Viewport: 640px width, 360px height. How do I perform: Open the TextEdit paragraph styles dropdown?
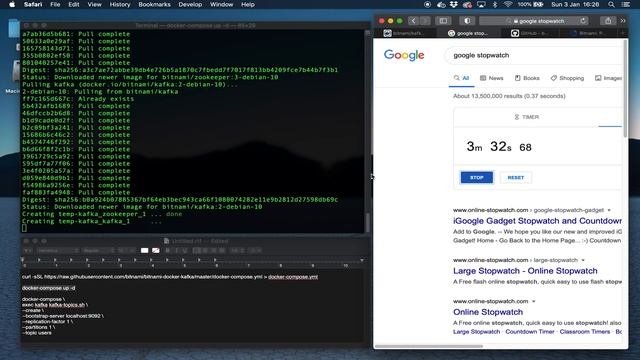tap(28, 250)
